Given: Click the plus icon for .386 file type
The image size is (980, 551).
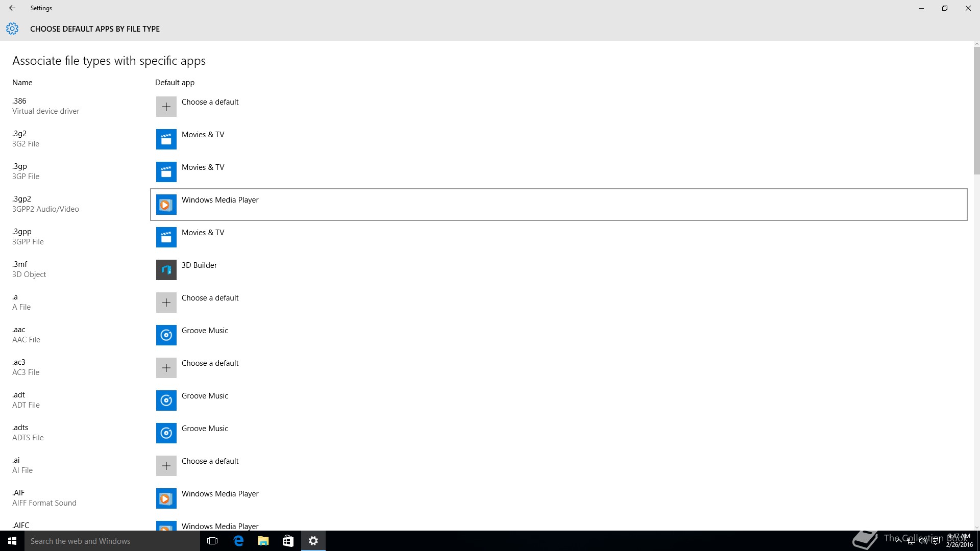Looking at the screenshot, I should click(x=166, y=107).
